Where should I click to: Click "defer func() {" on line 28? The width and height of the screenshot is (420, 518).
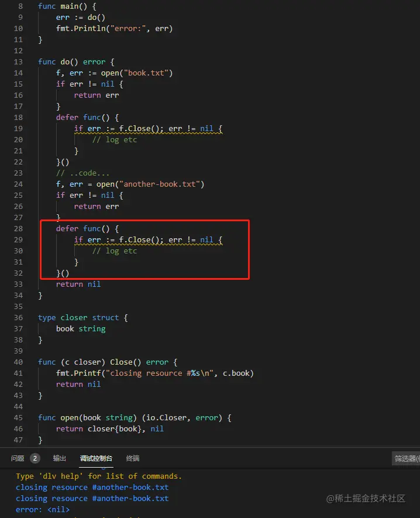tap(87, 229)
